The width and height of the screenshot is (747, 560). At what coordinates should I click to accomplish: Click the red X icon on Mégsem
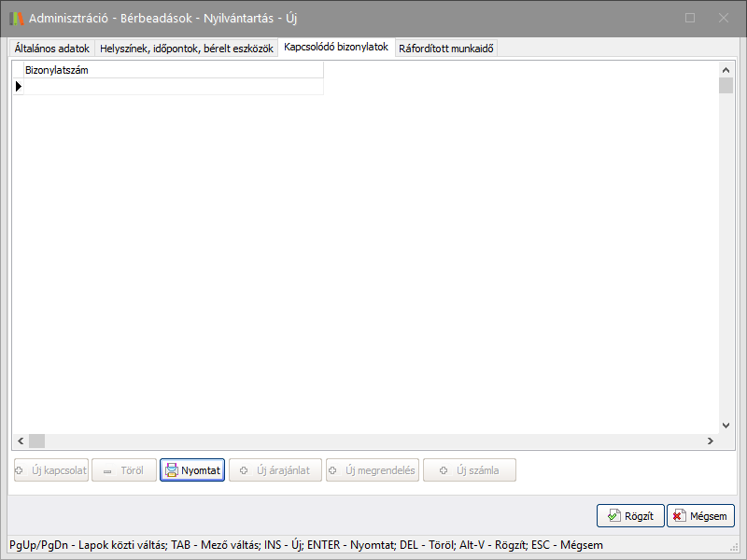click(679, 515)
